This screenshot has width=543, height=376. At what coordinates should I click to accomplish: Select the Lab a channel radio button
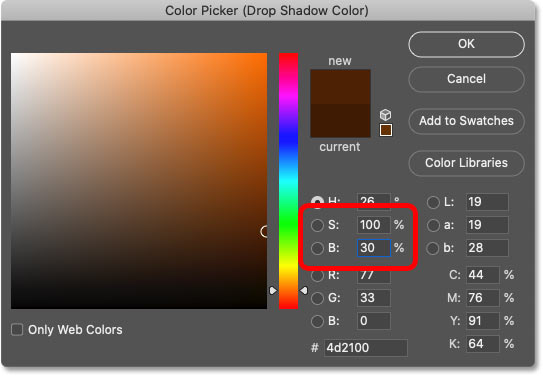433,225
